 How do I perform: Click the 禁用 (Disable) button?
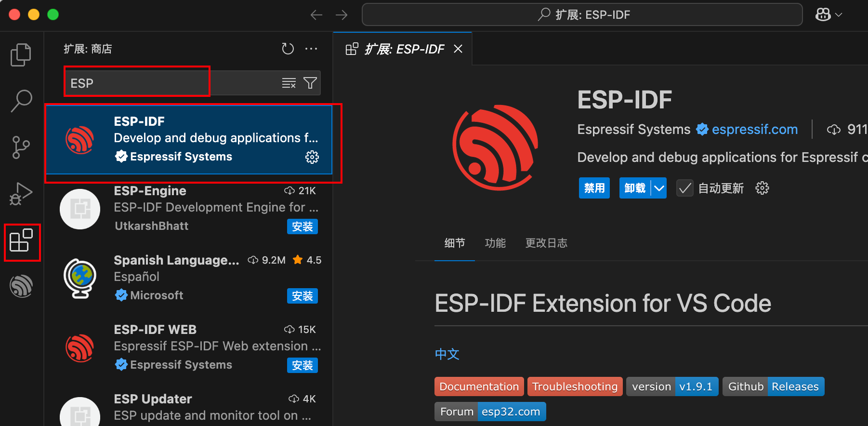[594, 188]
